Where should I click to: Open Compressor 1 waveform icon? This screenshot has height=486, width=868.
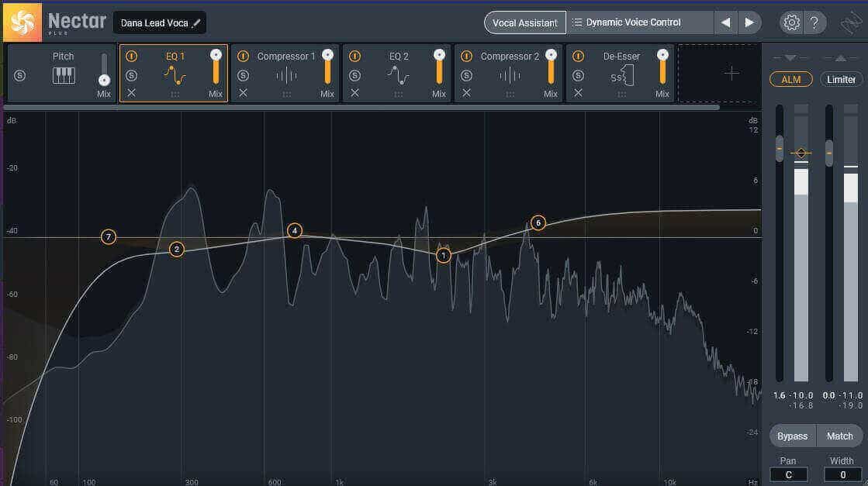click(x=286, y=75)
